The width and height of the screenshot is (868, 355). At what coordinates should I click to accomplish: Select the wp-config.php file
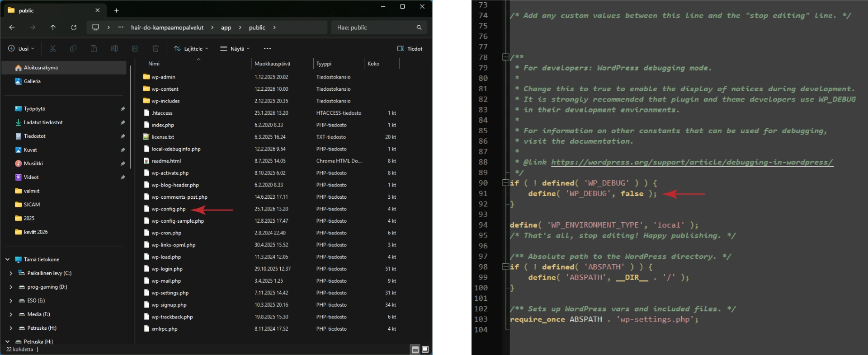point(168,209)
